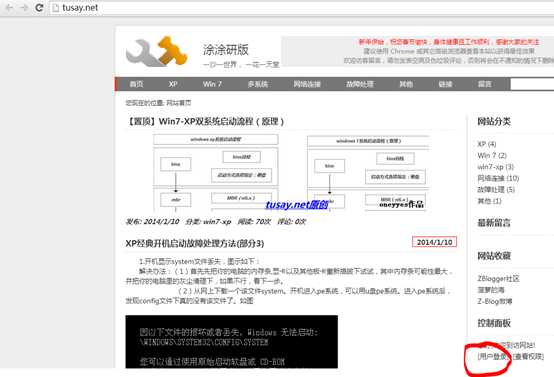This screenshot has width=554, height=377.
Task: Click the page icon beside tusay.net
Action: pos(55,8)
